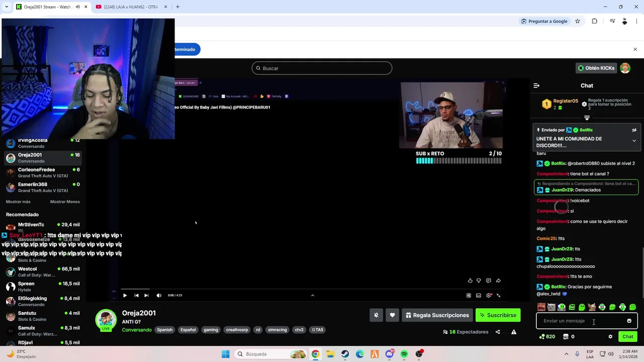Send message with Chat button

[628, 337]
